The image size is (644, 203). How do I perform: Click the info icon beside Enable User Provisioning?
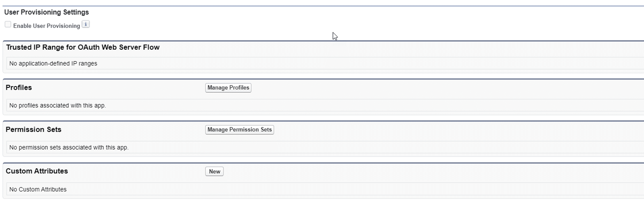pos(86,24)
